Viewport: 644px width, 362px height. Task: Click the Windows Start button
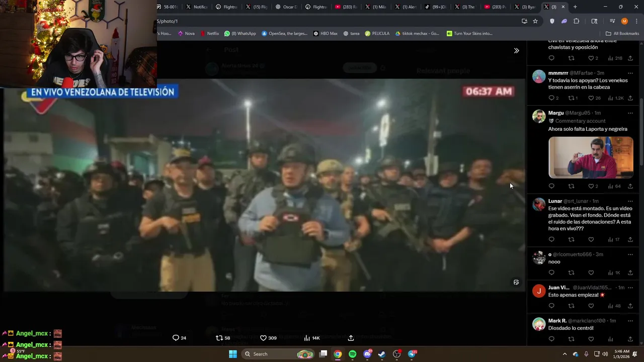pyautogui.click(x=233, y=354)
